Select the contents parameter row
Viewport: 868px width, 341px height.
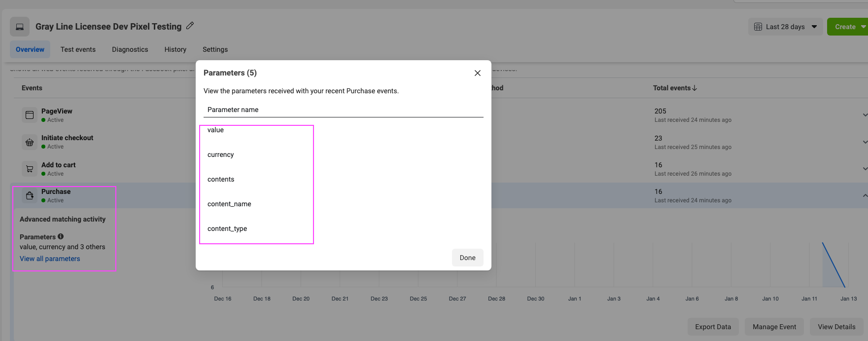click(221, 179)
